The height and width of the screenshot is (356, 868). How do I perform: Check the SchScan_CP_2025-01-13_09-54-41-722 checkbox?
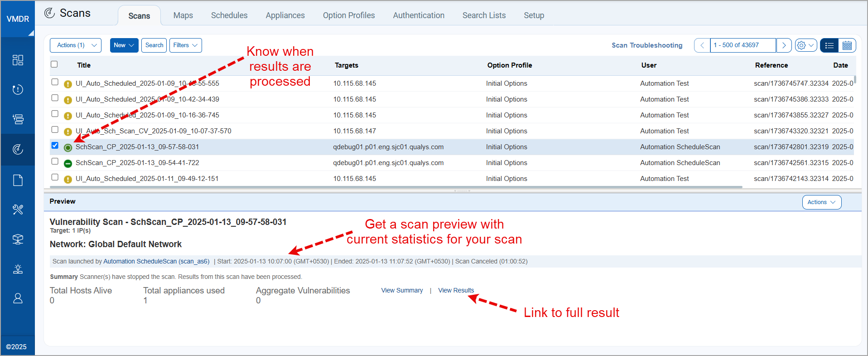pos(55,161)
